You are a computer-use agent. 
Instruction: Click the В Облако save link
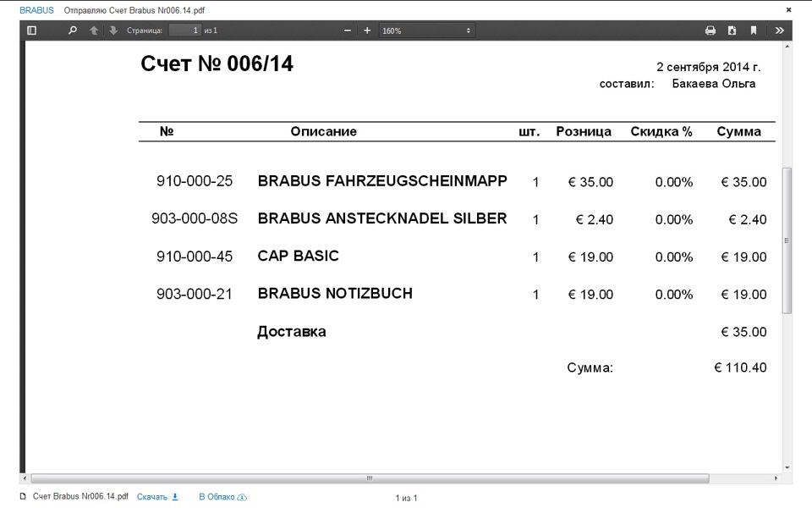click(222, 497)
